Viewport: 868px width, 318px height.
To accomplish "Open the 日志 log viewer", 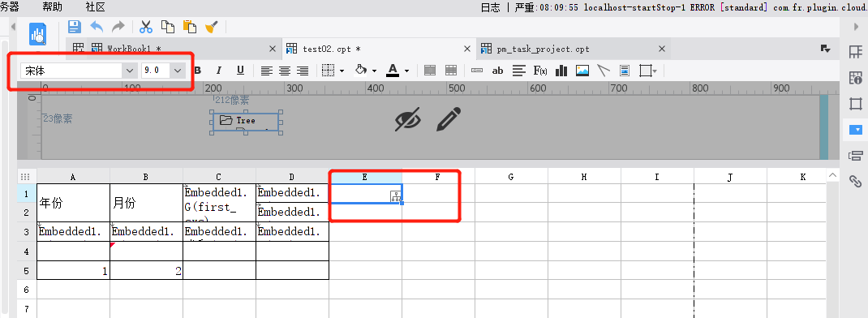I will (491, 7).
